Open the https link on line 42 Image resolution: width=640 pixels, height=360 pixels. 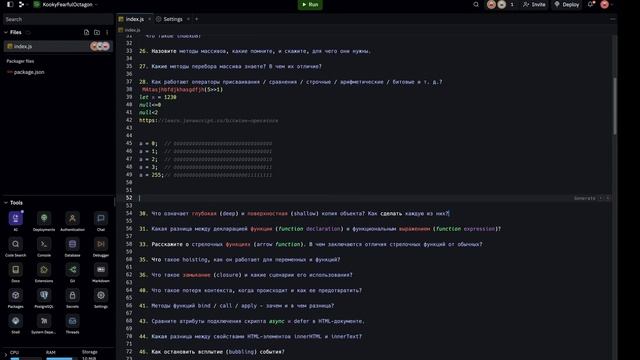coord(209,121)
